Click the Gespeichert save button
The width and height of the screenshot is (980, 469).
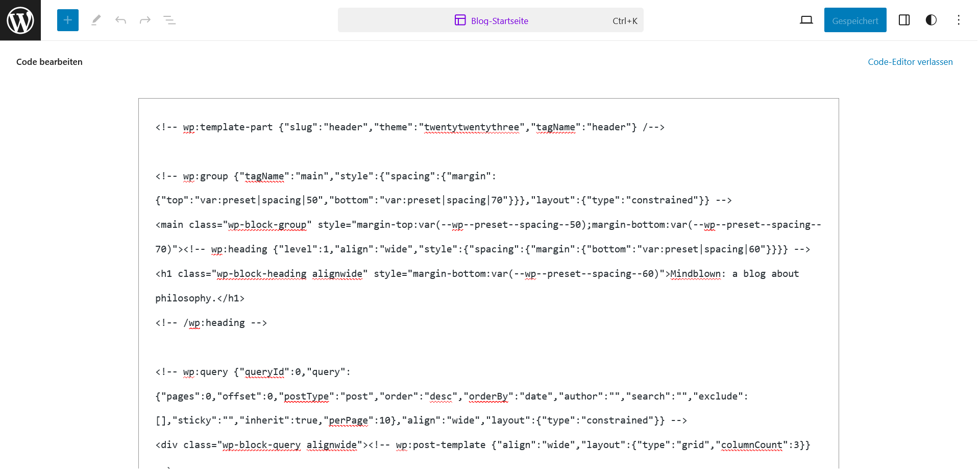(855, 20)
